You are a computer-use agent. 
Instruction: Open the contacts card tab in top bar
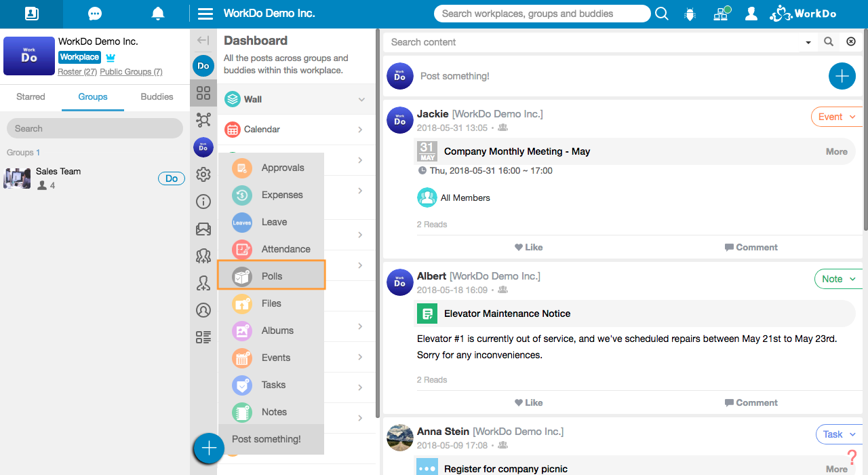(x=31, y=14)
